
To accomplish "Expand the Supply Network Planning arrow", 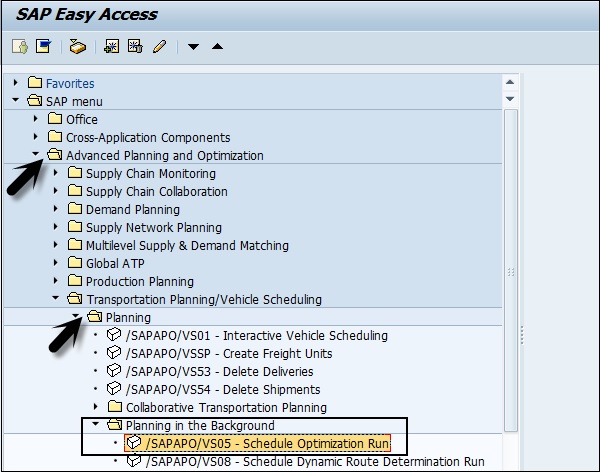I will pyautogui.click(x=55, y=227).
